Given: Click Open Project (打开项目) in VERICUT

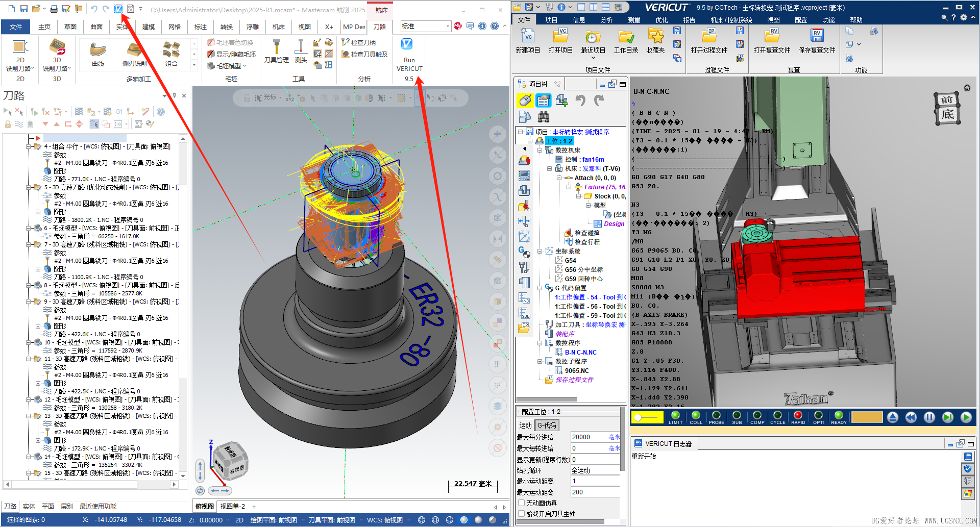Looking at the screenshot, I should (x=560, y=41).
